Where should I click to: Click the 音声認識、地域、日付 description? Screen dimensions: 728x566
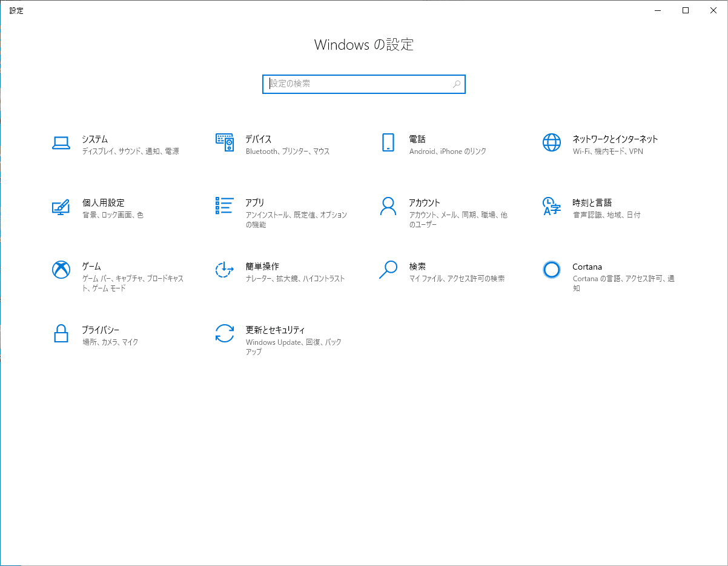[x=606, y=215]
